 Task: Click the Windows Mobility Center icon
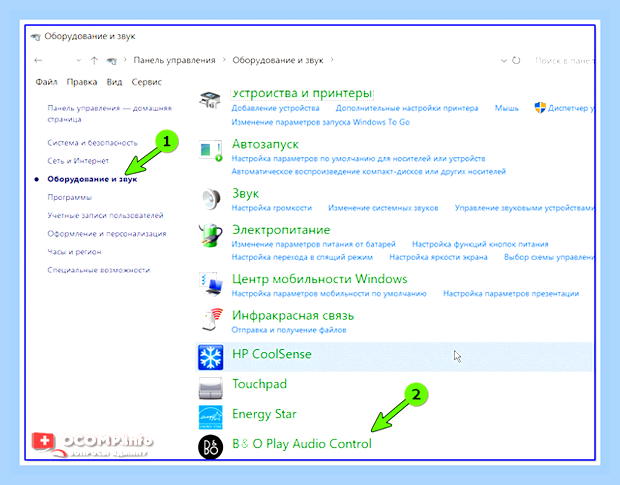click(x=210, y=284)
